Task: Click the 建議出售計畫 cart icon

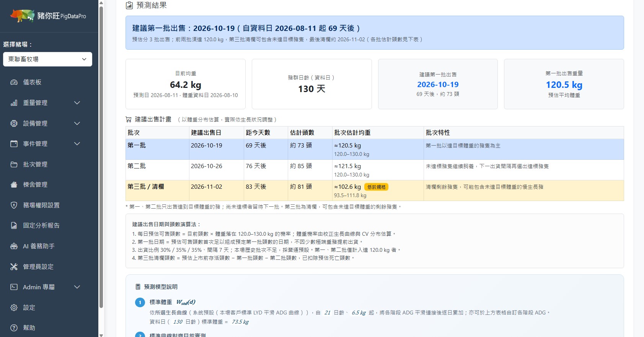Action: [x=129, y=120]
